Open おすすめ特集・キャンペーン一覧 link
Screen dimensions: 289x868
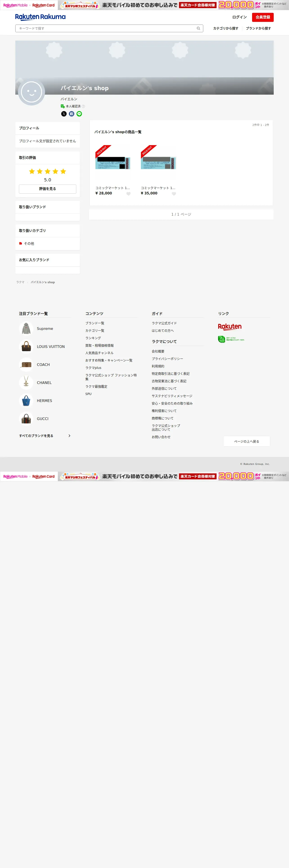109,360
